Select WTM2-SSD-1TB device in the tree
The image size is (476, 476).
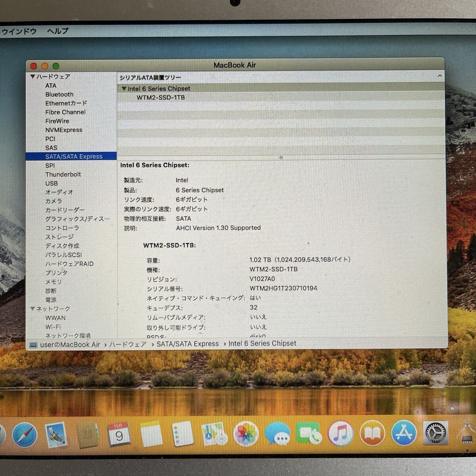161,98
